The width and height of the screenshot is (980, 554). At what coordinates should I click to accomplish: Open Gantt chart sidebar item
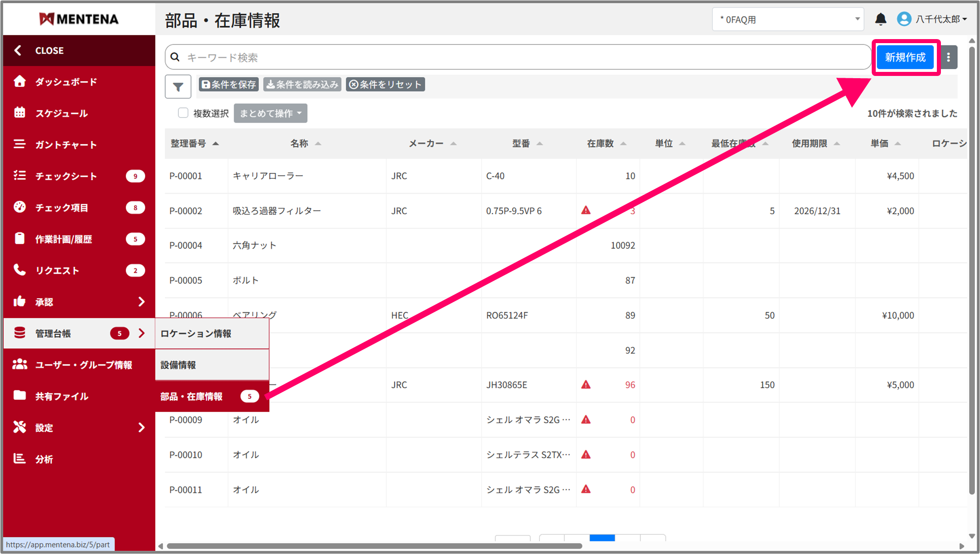coord(66,144)
